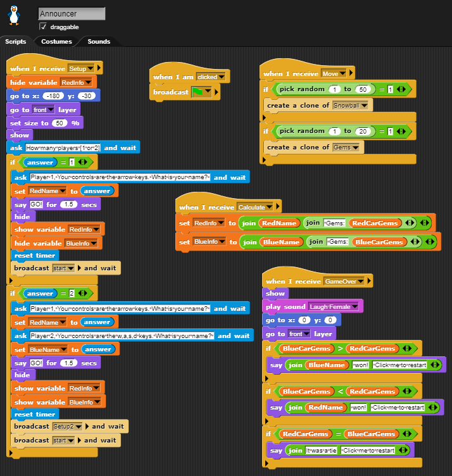Click the reset timer block under hide variable BlueInfo
Image resolution: width=452 pixels, height=476 pixels.
(35, 255)
